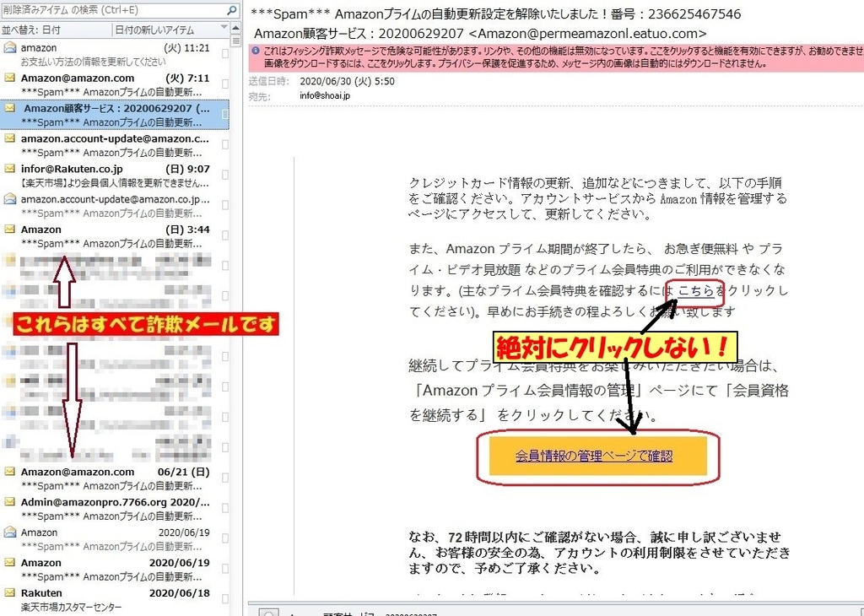Select the Amazon message received (日) 3:44

click(115, 235)
